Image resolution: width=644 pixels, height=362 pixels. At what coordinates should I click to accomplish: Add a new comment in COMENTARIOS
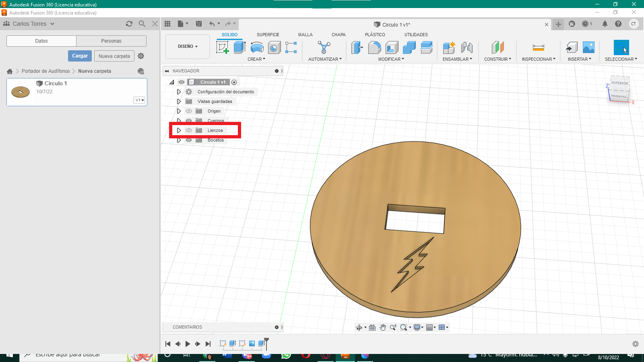[277, 327]
